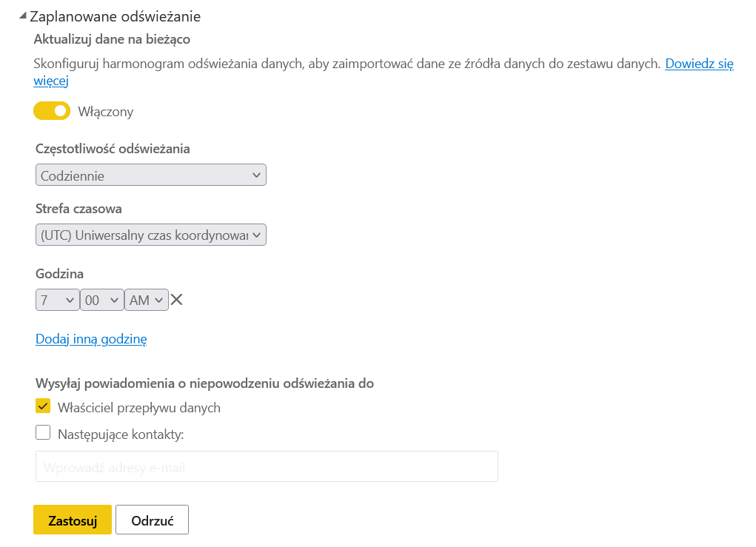Click Dodaj inną godzinę link
The height and width of the screenshot is (547, 756).
click(x=91, y=339)
